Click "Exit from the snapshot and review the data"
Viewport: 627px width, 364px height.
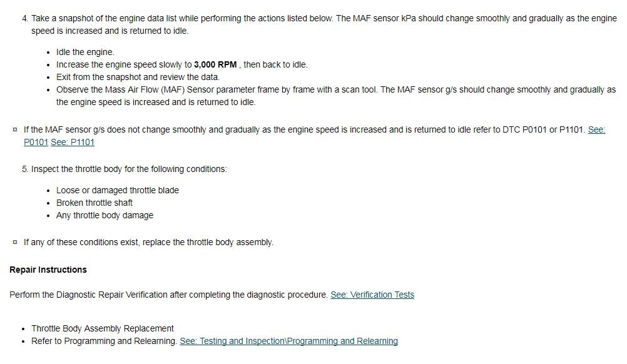138,77
